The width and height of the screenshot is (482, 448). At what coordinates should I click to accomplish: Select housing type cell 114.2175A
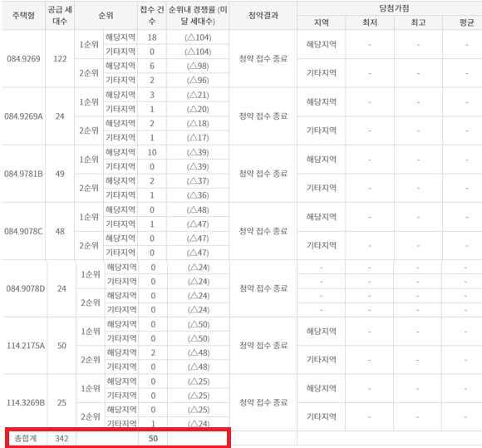pos(26,346)
